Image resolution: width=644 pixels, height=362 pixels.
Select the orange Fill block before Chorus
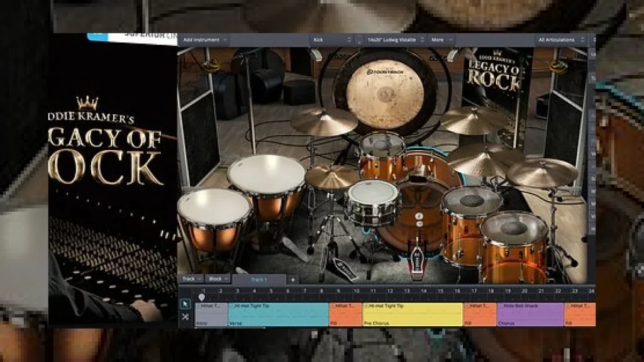click(x=480, y=315)
